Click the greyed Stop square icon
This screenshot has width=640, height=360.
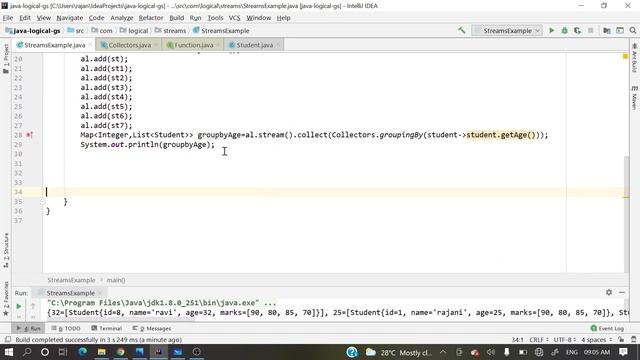point(590,30)
